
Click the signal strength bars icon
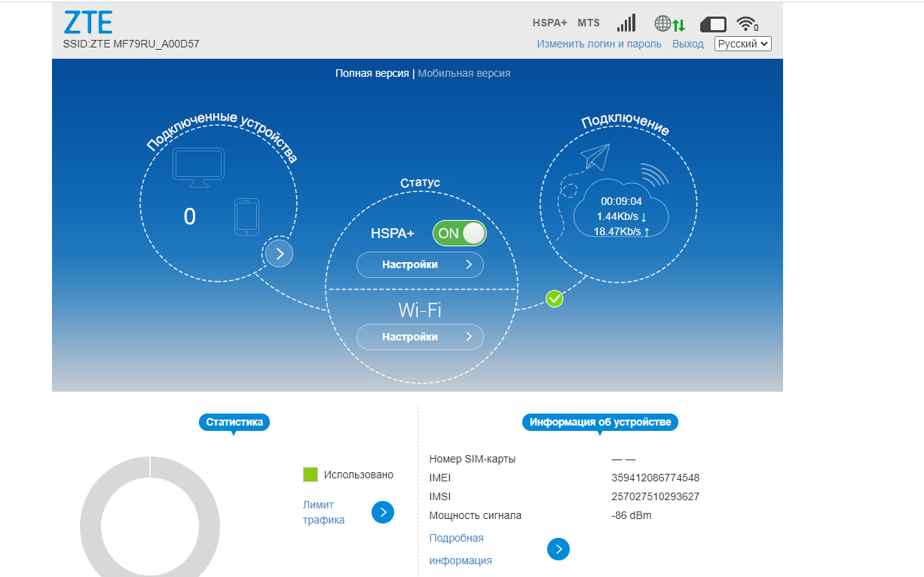(x=626, y=23)
